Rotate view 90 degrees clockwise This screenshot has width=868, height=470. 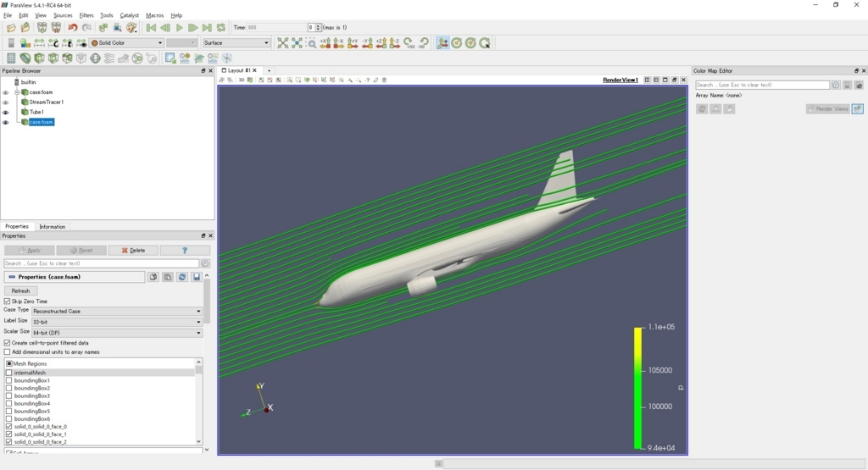tap(409, 43)
